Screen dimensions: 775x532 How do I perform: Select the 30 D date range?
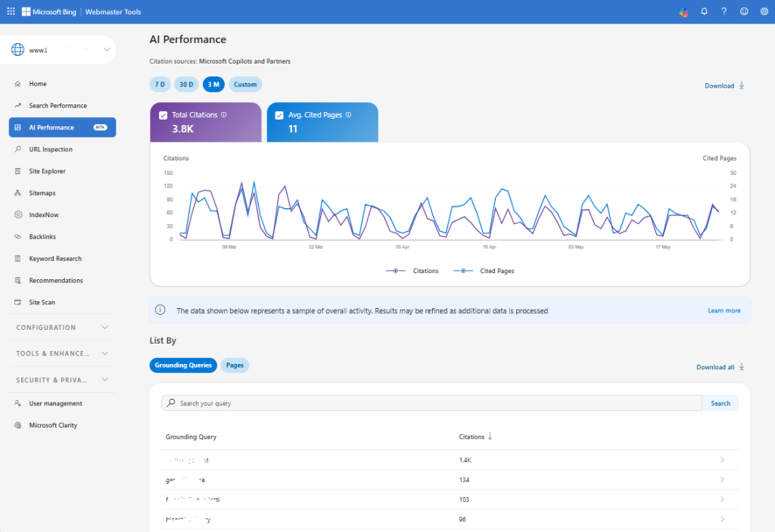coord(186,85)
